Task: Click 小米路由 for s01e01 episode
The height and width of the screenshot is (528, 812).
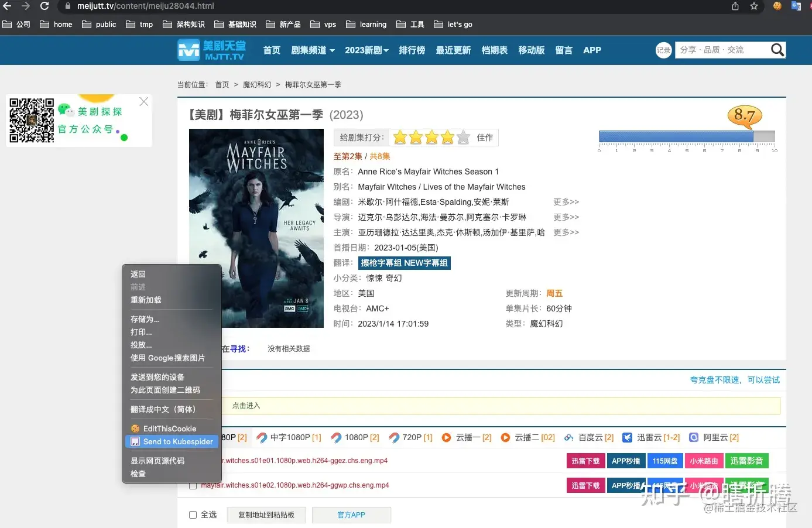Action: [704, 461]
